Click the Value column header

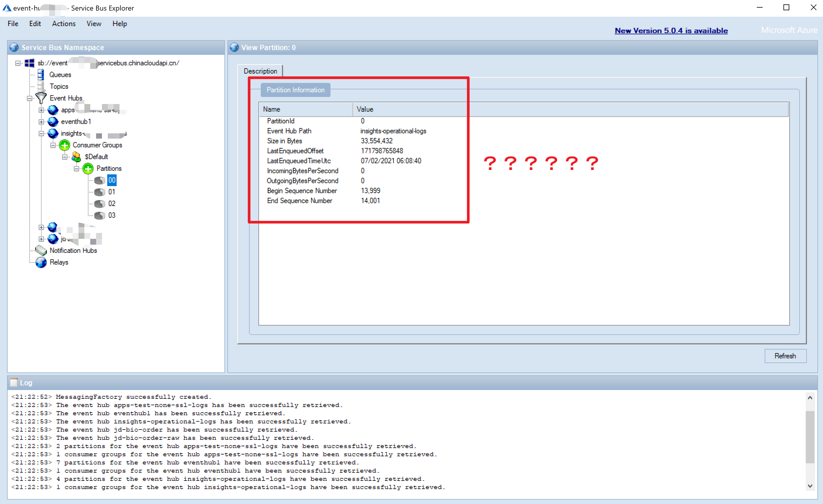(x=365, y=109)
